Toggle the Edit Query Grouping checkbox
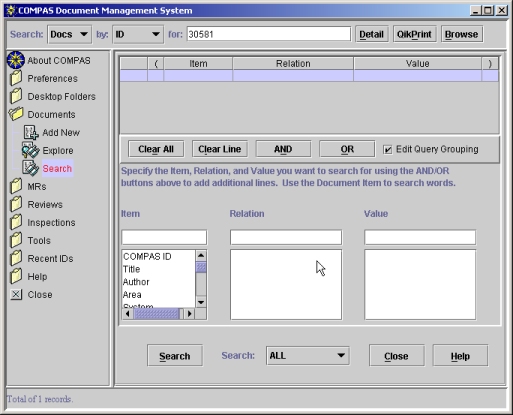513x415 pixels. [387, 149]
